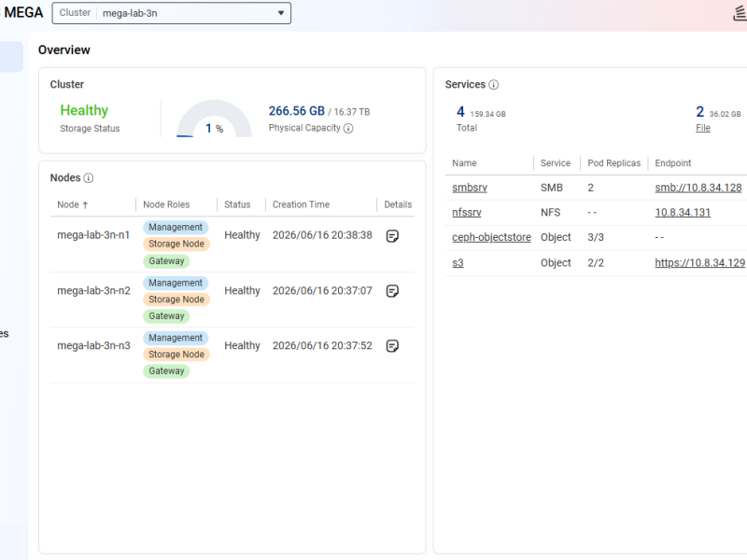Click the Management tag of mega-lab-3n-n3

(x=176, y=338)
